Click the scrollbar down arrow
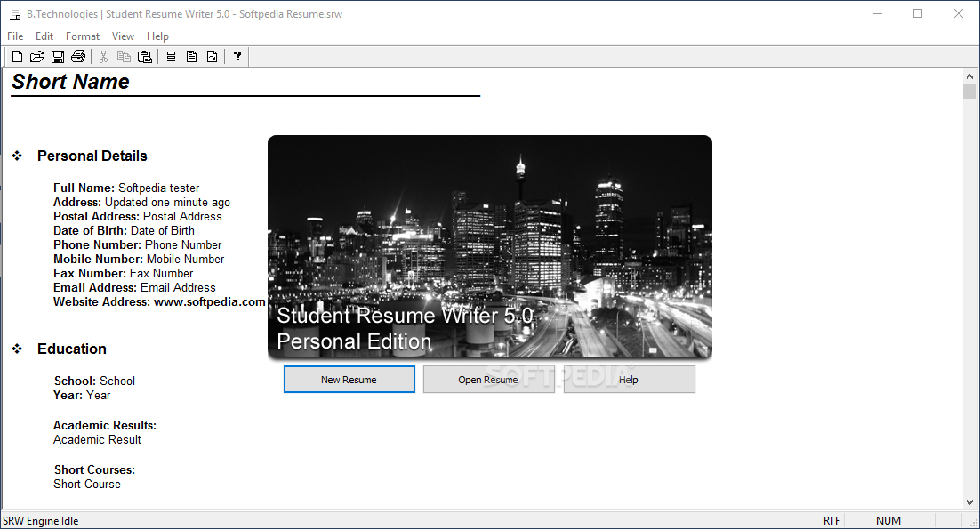Viewport: 980px width, 529px height. point(969,502)
